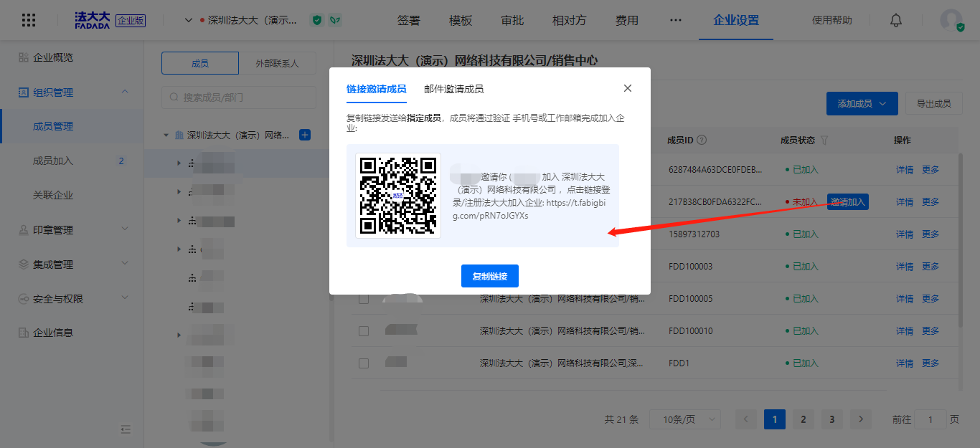Open 详情 for member 6287484A63DCE0FDEB
This screenshot has width=980, height=448.
point(905,170)
